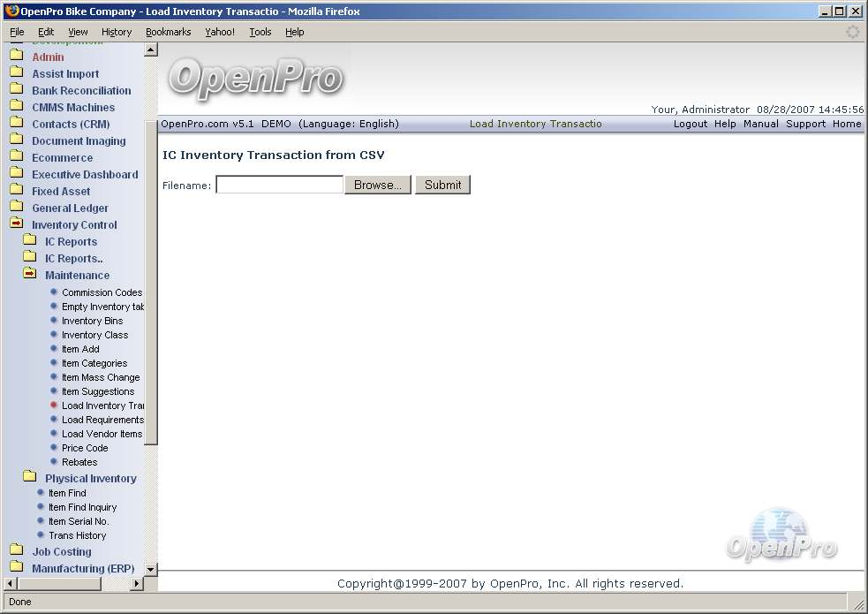The width and height of the screenshot is (868, 614).
Task: Click into the Filename text field
Action: (x=279, y=185)
